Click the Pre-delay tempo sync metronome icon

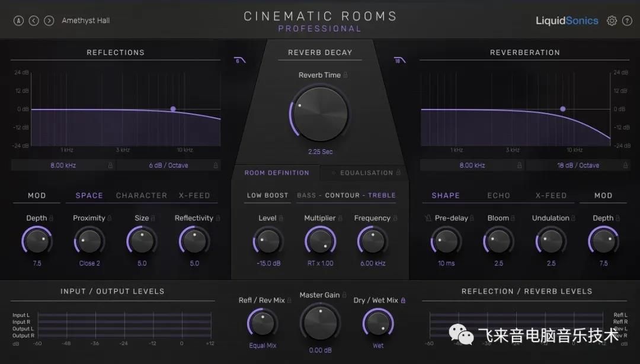[x=428, y=218]
